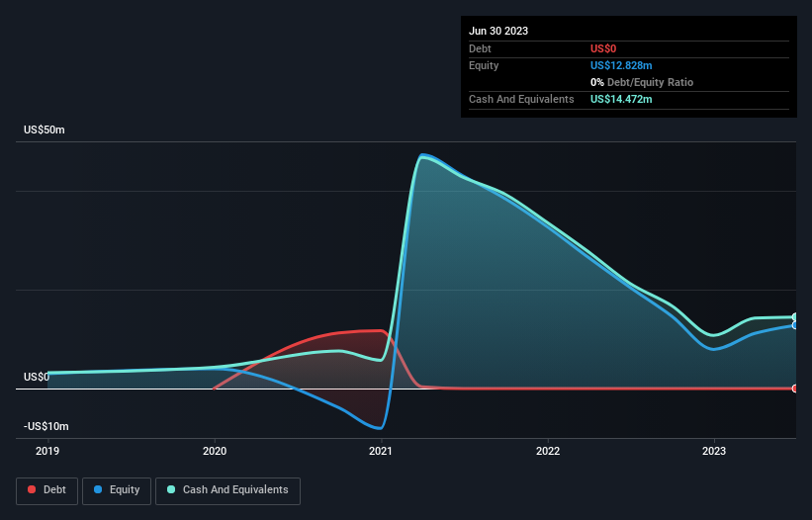Click the Cash value US$14.472m in tooltip
This screenshot has height=520, width=812.
coord(621,99)
